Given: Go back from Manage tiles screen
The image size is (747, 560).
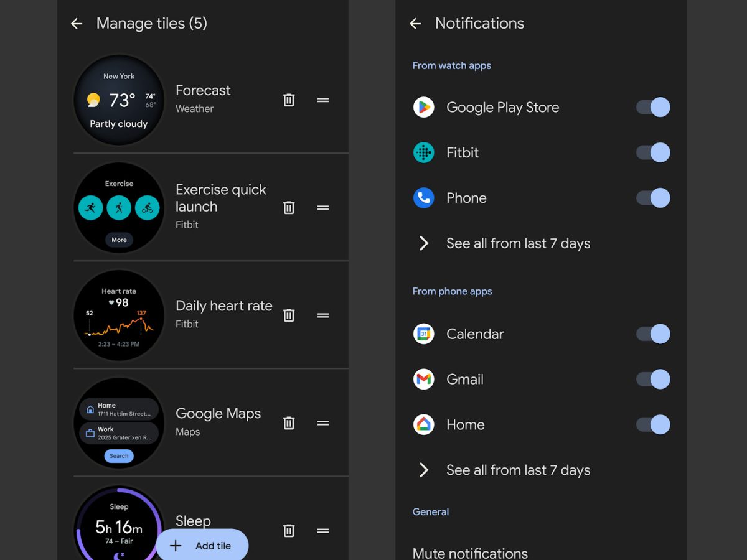Looking at the screenshot, I should 77,24.
